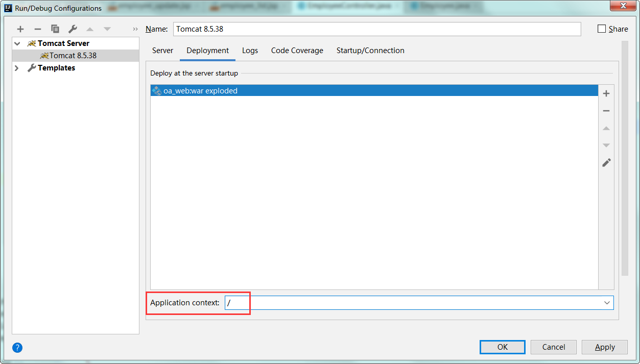The image size is (640, 364).
Task: Select the Tomcat Server tree label
Action: coord(63,43)
